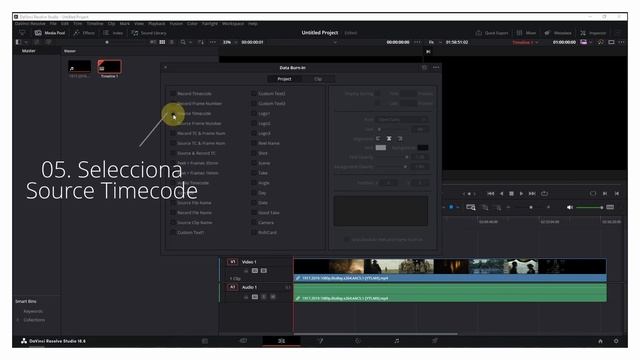This screenshot has width=640, height=360.
Task: Open the File menu
Action: (x=53, y=24)
